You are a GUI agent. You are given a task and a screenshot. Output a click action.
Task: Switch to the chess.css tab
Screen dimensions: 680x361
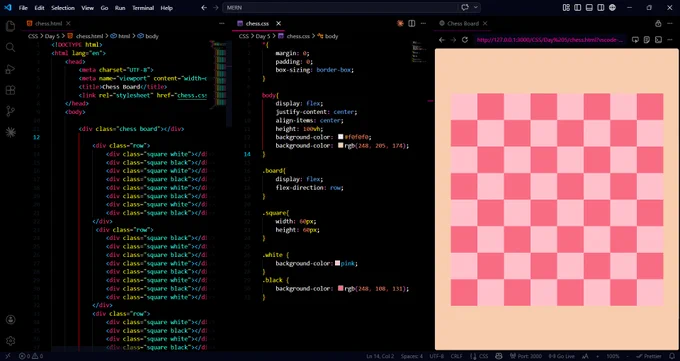[x=258, y=23]
